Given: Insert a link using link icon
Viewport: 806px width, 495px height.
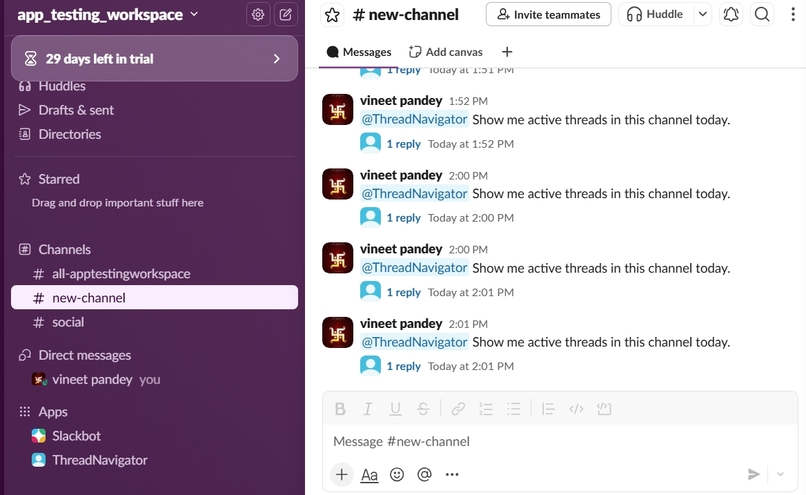Looking at the screenshot, I should point(458,409).
